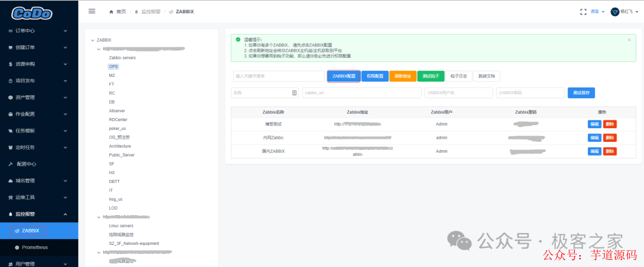The image size is (644, 267).
Task: Select the Linux servers tree item
Action: 121,226
